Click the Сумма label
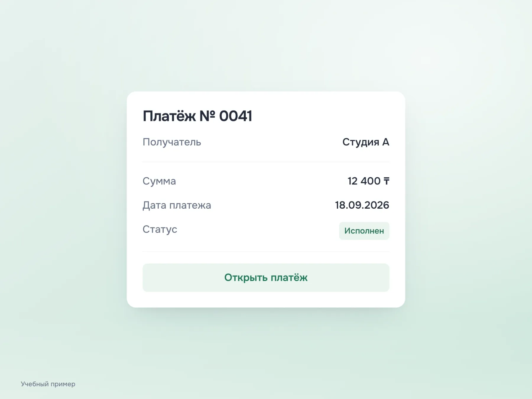This screenshot has width=532, height=399. point(159,181)
